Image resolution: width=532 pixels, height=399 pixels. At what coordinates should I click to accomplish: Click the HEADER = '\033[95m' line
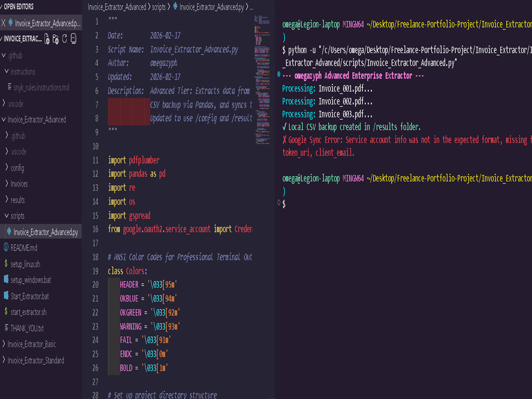click(148, 285)
